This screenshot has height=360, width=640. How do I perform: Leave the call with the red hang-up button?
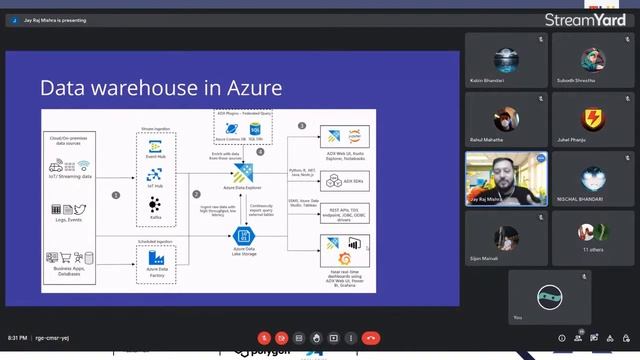click(x=371, y=338)
